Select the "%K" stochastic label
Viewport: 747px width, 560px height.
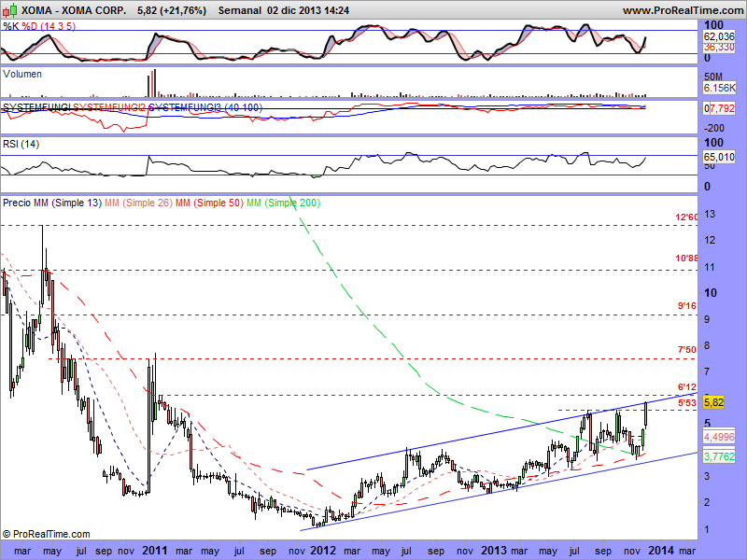point(11,26)
